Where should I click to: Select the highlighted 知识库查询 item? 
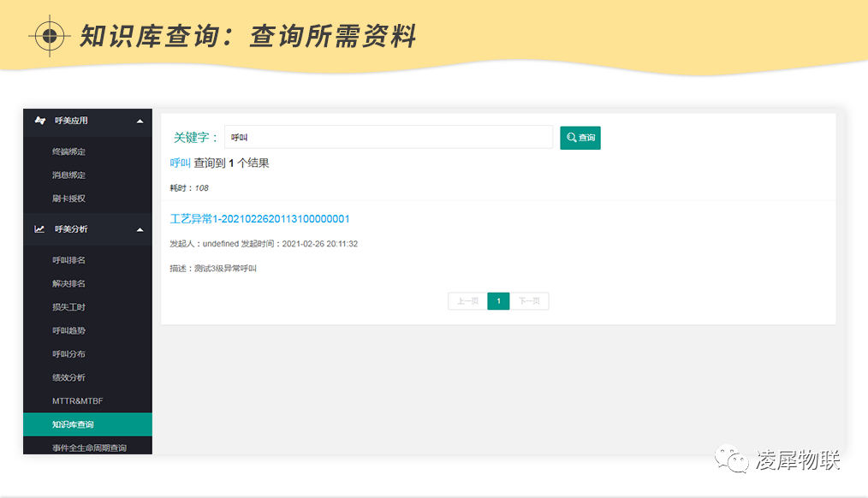pyautogui.click(x=73, y=424)
